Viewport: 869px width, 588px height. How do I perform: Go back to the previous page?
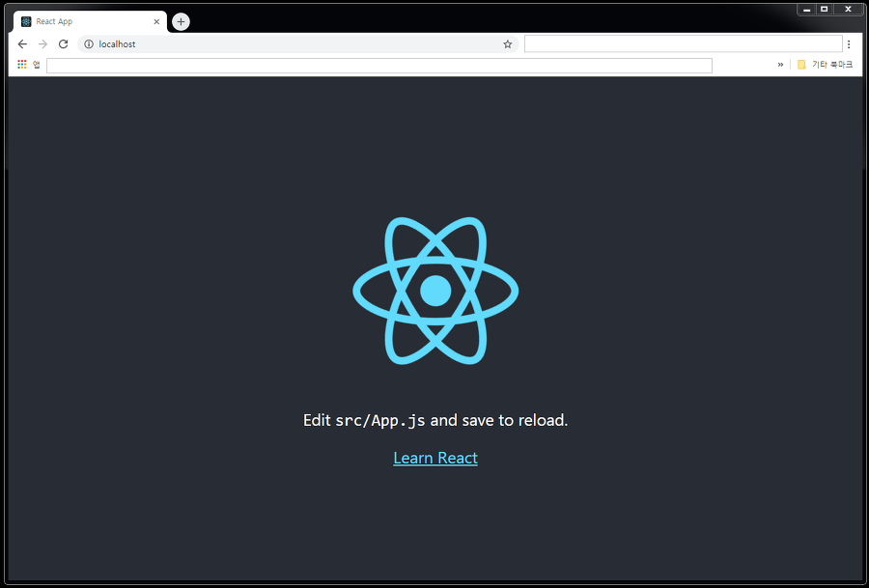[22, 44]
